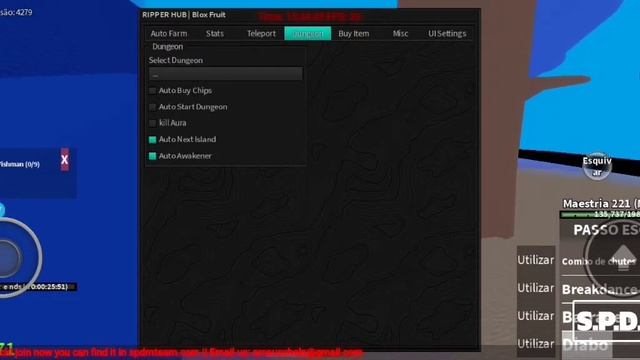Click the Dungeon section header
The width and height of the screenshot is (640, 360).
(167, 47)
